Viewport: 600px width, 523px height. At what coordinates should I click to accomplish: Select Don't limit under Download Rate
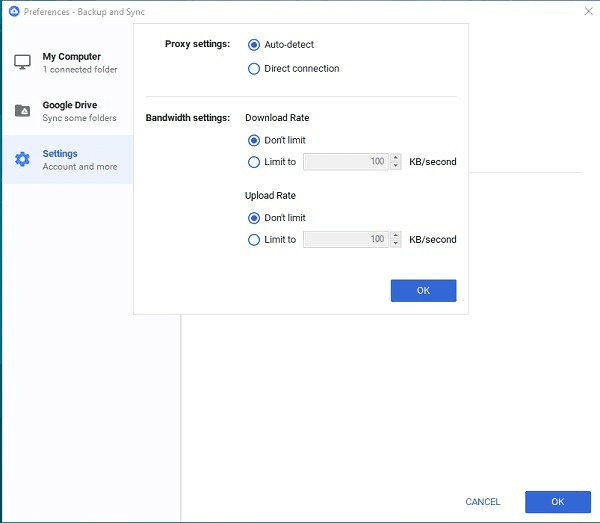[254, 140]
